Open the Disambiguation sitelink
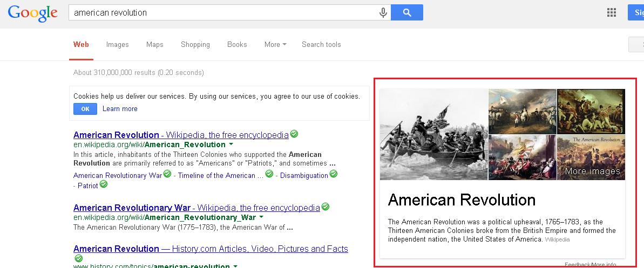644x268 pixels. (x=304, y=176)
